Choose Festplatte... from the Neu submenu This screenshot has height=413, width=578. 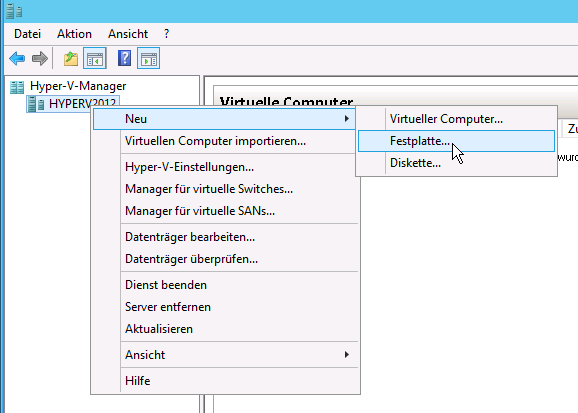coord(456,141)
